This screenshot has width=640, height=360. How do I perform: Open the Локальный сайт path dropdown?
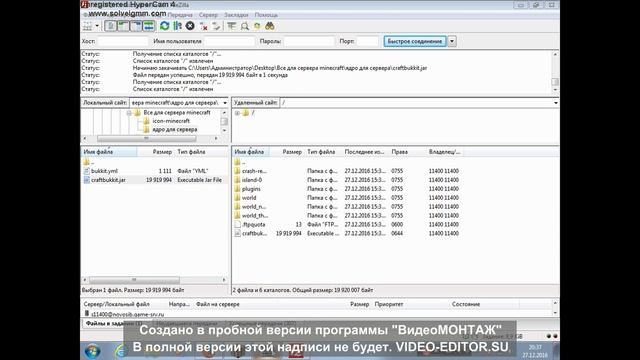[x=225, y=103]
